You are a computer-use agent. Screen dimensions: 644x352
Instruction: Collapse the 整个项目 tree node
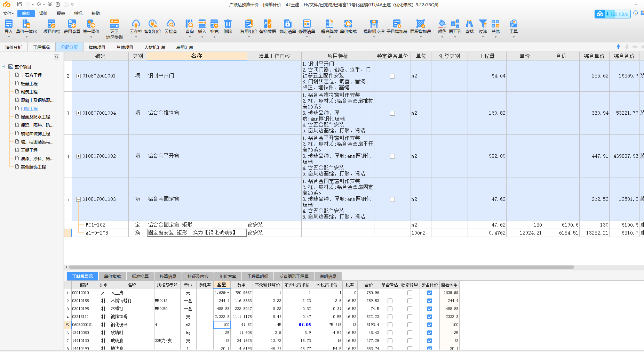pyautogui.click(x=3, y=66)
